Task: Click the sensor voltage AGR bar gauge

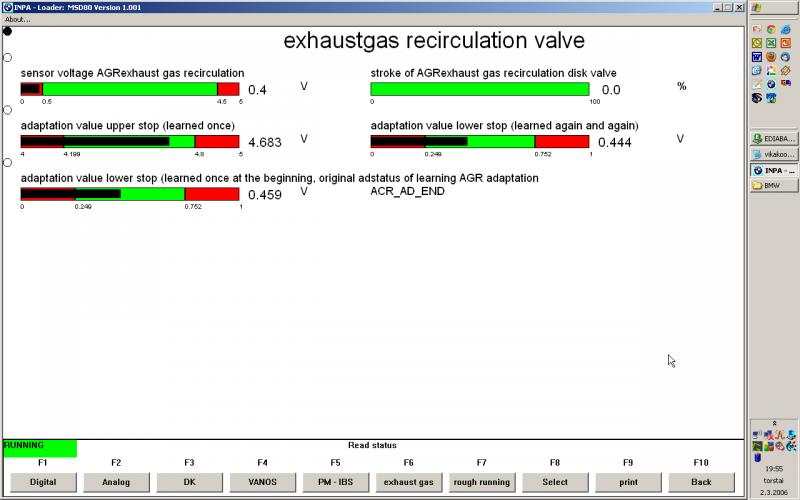Action: pyautogui.click(x=130, y=89)
